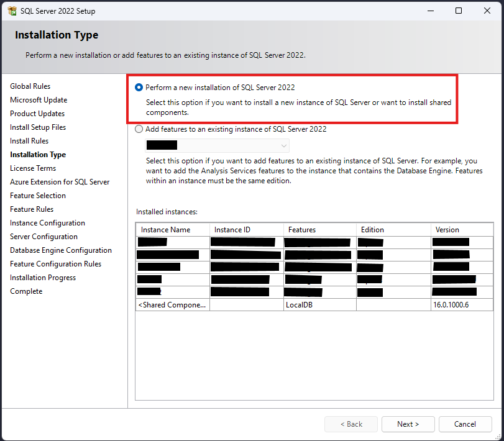Select Perform a new installation radio button
Image resolution: width=504 pixels, height=441 pixels.
point(139,88)
